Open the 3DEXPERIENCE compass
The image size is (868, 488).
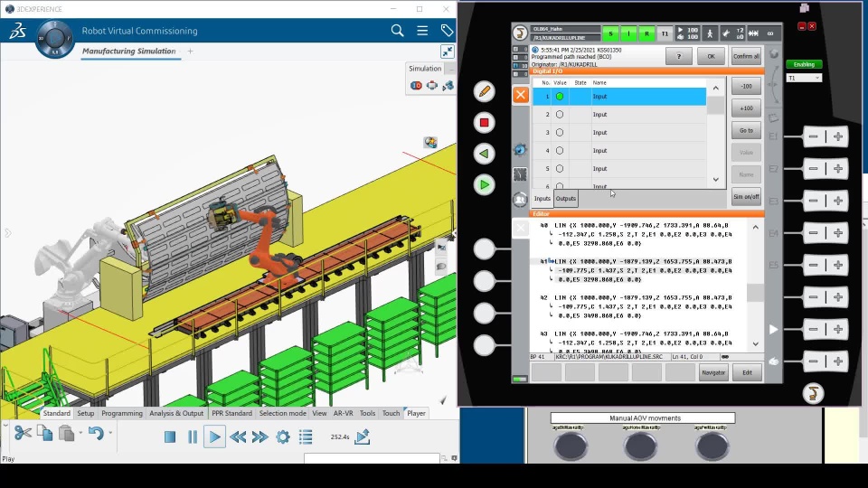[55, 39]
